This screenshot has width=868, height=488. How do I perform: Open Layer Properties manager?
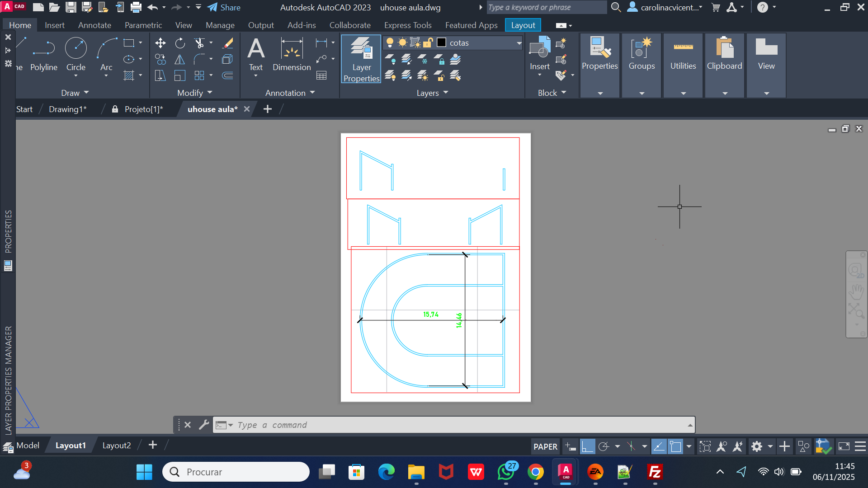point(361,59)
